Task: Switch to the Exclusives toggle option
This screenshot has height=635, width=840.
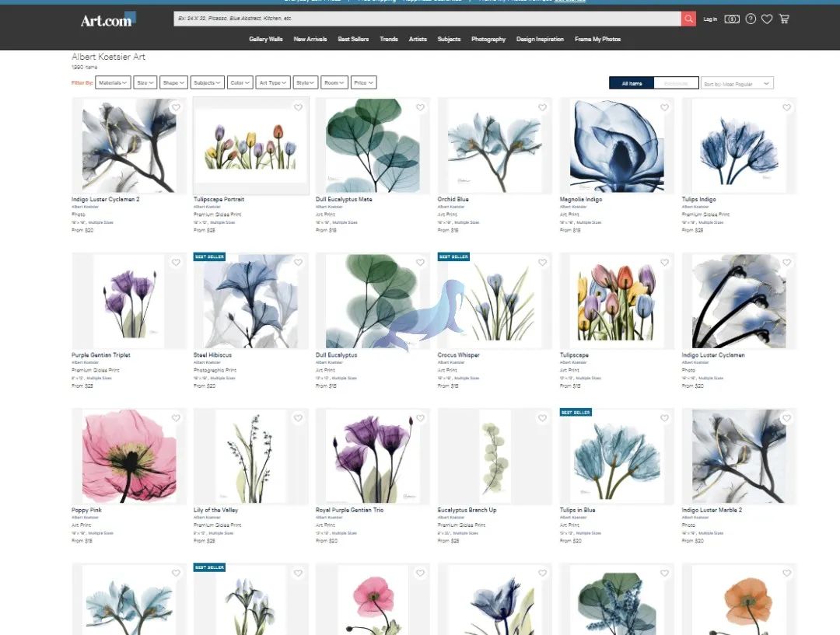Action: click(676, 83)
